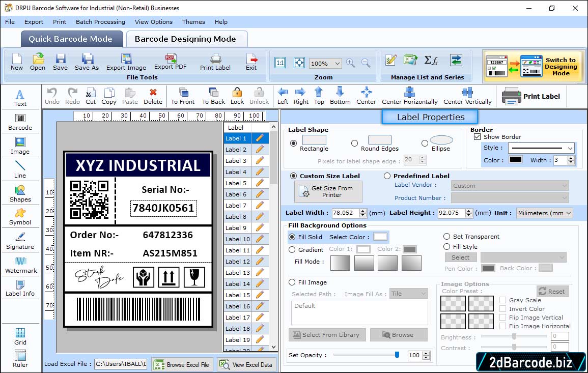This screenshot has height=373, width=588.
Task: Click Center Vertically alignment icon
Action: coord(467,96)
